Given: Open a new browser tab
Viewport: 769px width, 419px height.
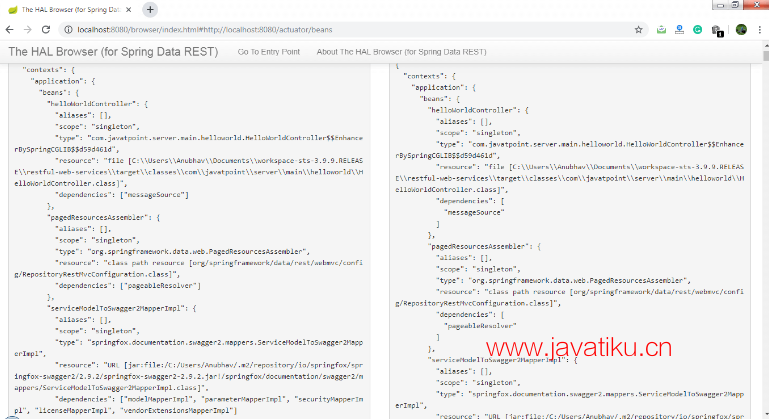Looking at the screenshot, I should (x=150, y=9).
